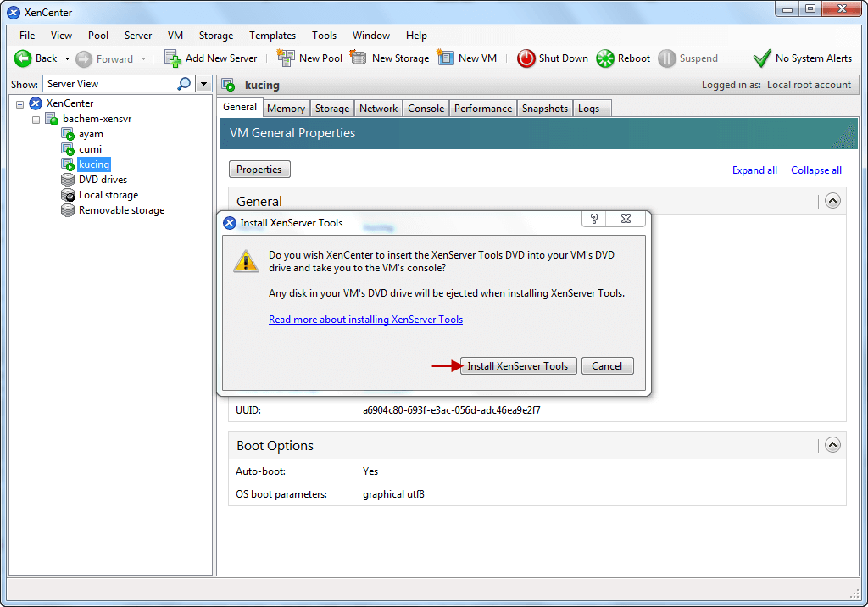Click the Add New Server icon
The image size is (868, 607).
click(173, 58)
